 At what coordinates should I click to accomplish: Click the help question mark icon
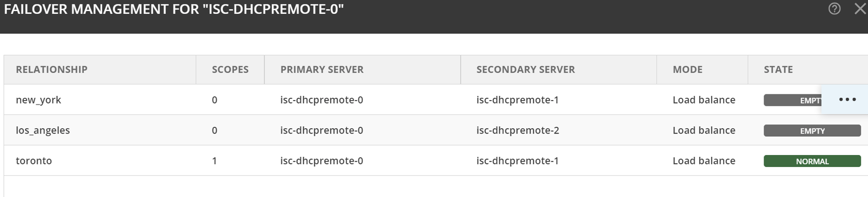[834, 9]
